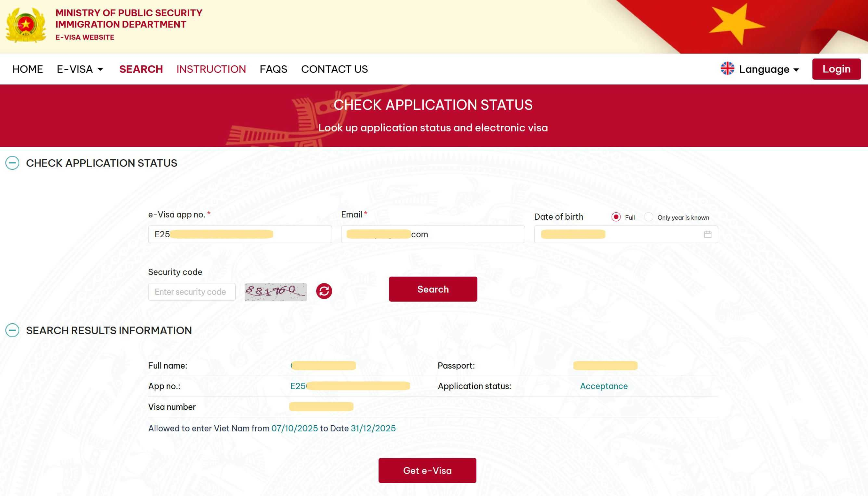Click the refresh captcha icon
This screenshot has width=868, height=496.
click(x=323, y=291)
